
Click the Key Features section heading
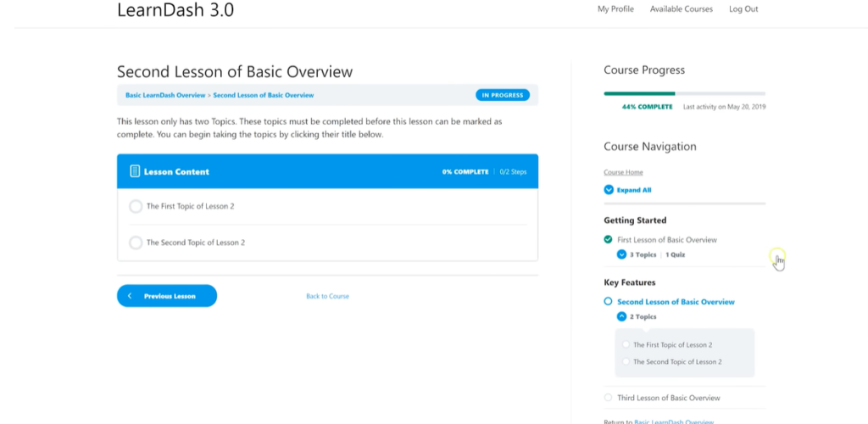[630, 282]
